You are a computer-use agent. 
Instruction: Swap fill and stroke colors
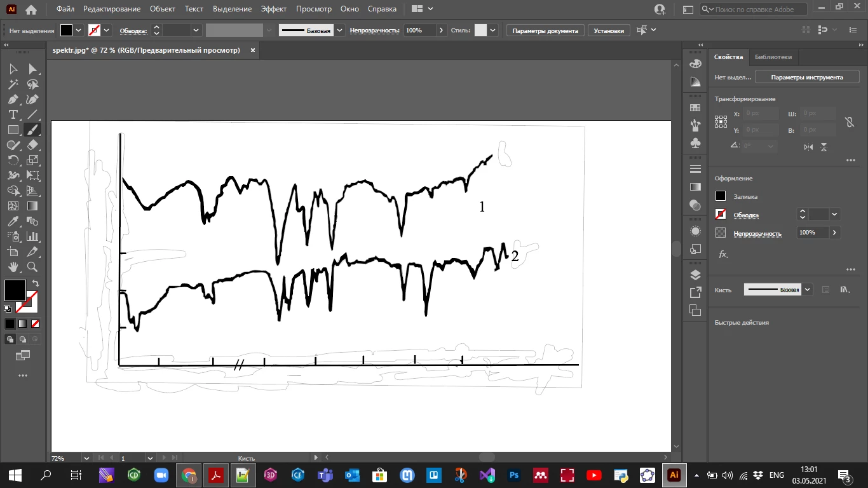[36, 283]
